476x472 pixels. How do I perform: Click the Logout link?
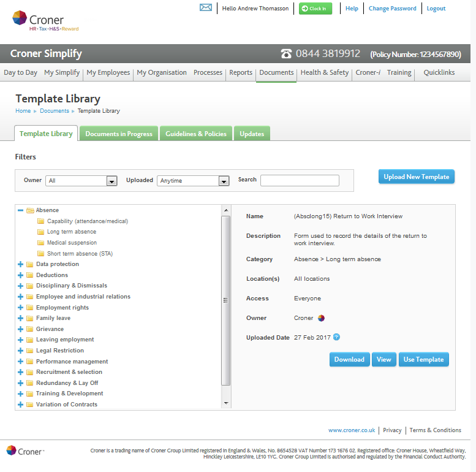click(x=436, y=9)
